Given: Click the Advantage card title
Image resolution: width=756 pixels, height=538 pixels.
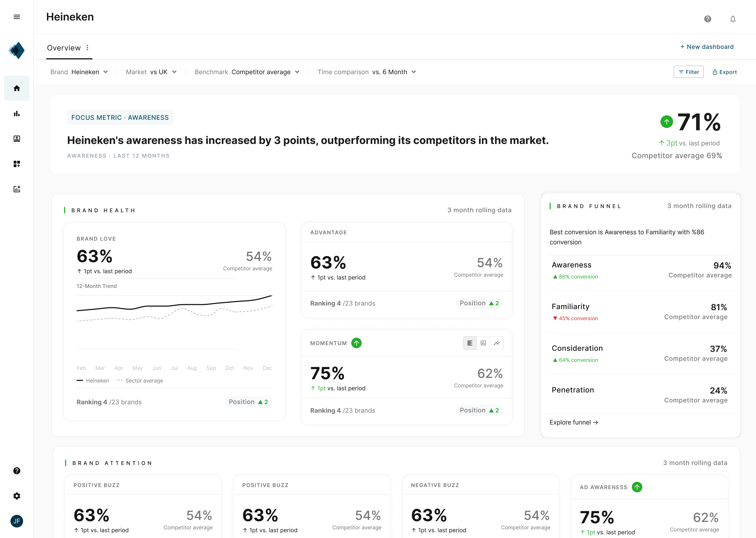Looking at the screenshot, I should click(x=328, y=232).
